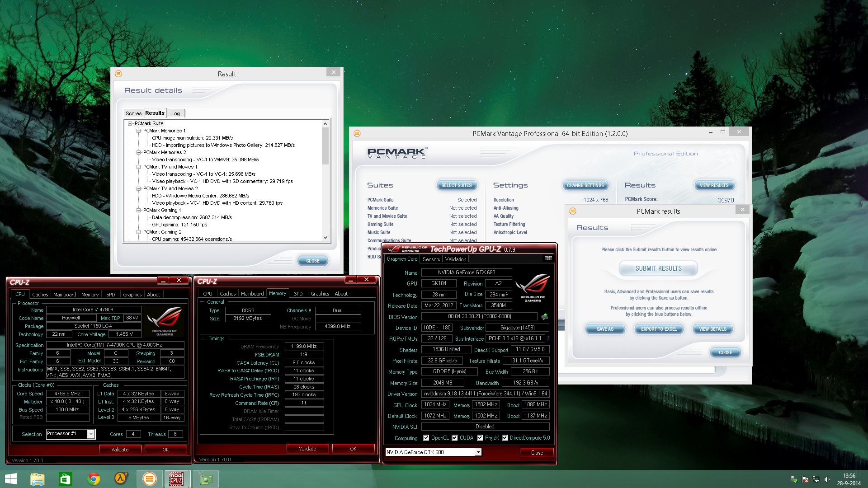Click CLOSE in the Result details window
The width and height of the screenshot is (868, 488).
pos(312,261)
